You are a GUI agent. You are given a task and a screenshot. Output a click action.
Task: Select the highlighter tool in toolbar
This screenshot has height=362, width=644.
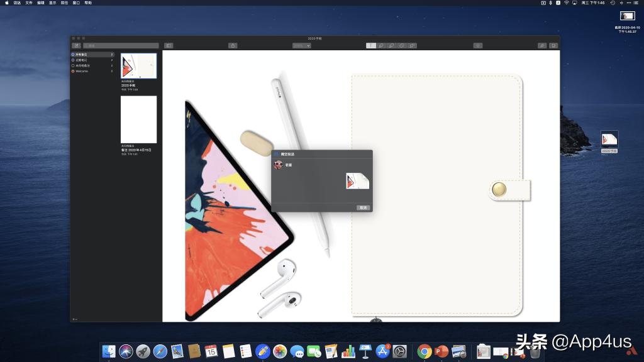point(391,45)
